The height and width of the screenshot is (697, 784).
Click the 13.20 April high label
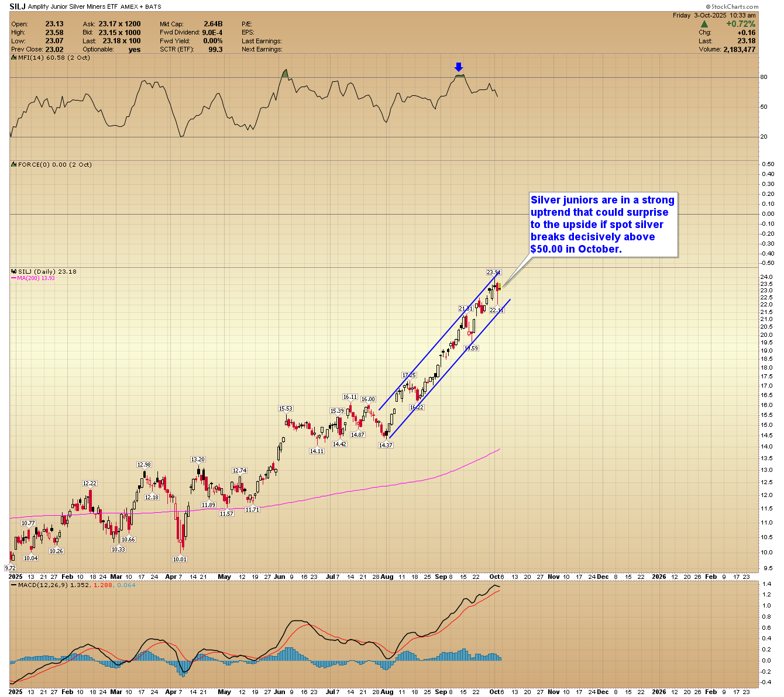198,460
